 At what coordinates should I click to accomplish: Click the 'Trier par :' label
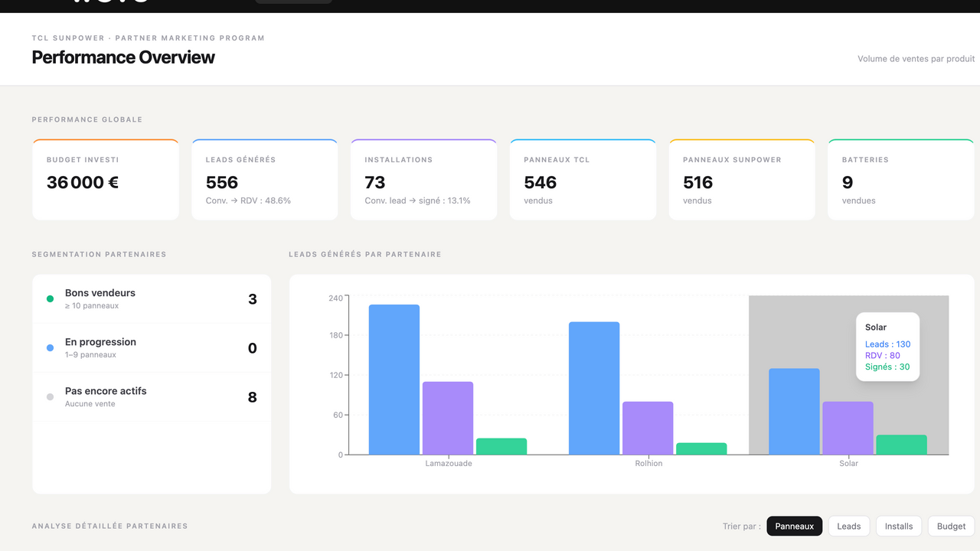(x=742, y=527)
